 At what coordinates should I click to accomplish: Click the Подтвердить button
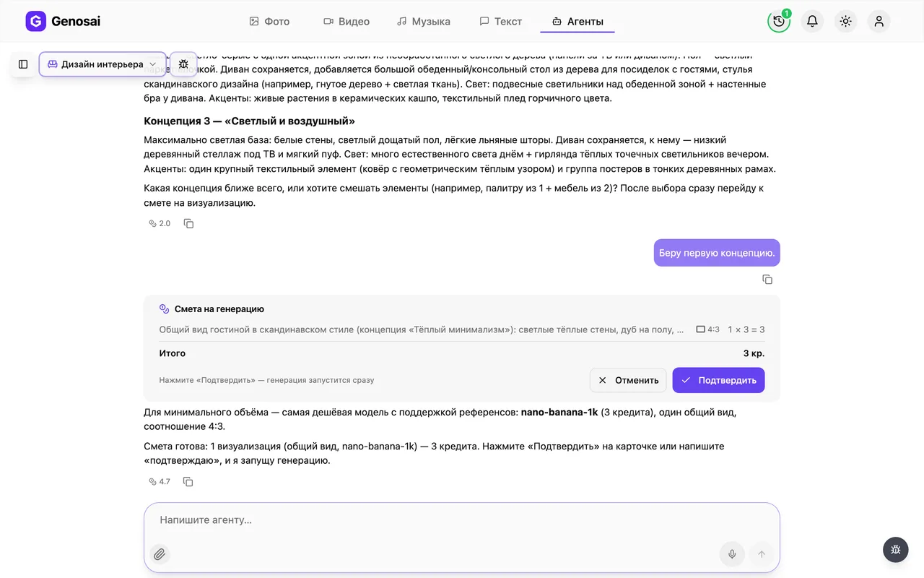pyautogui.click(x=718, y=380)
